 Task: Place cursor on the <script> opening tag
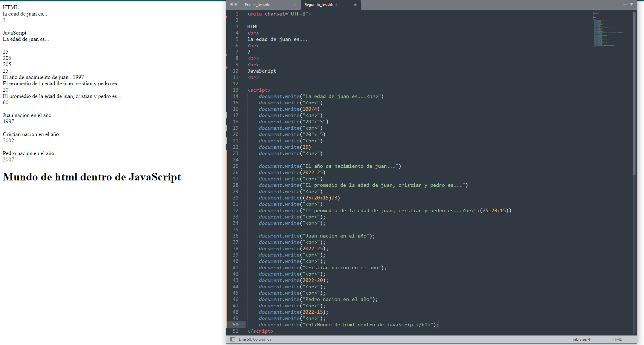click(x=259, y=90)
